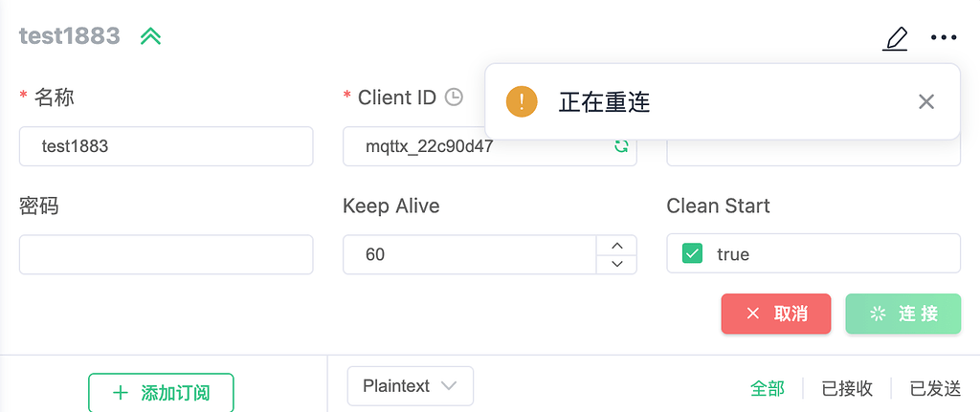Regenerate Client ID with refresh icon

tap(621, 146)
